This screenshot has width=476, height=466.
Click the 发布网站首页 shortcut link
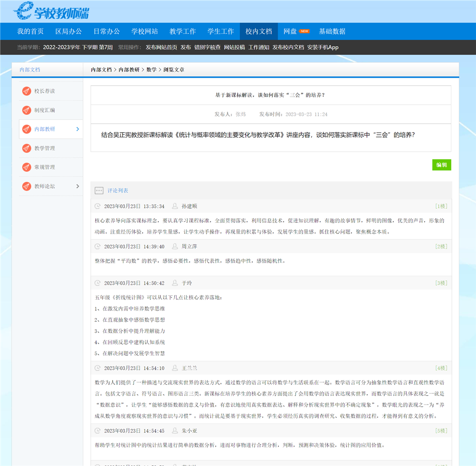click(x=161, y=47)
